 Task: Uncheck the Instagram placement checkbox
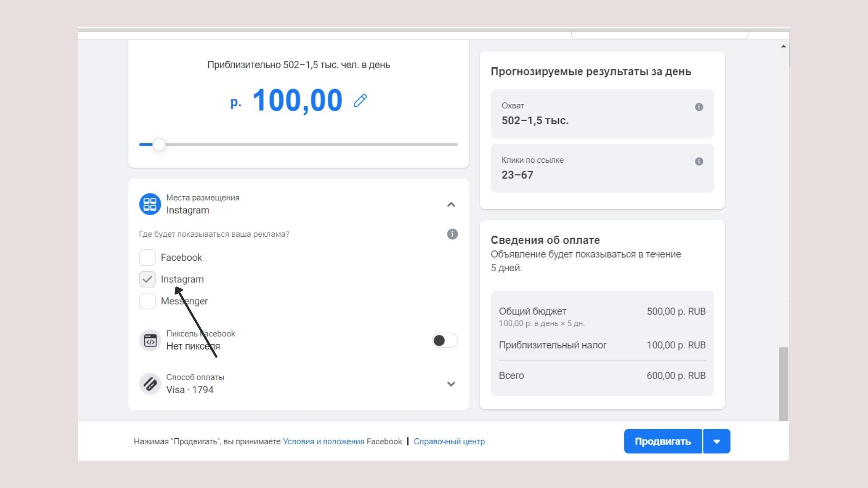pos(147,279)
